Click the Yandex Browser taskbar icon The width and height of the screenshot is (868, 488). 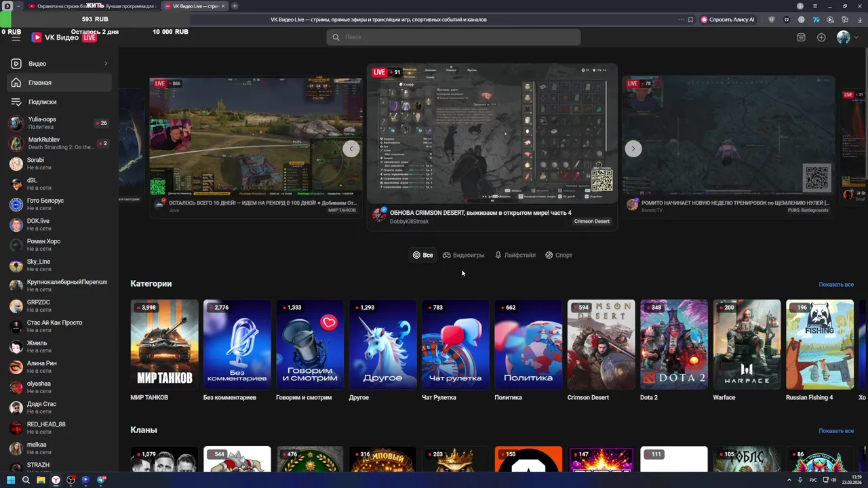(56, 480)
